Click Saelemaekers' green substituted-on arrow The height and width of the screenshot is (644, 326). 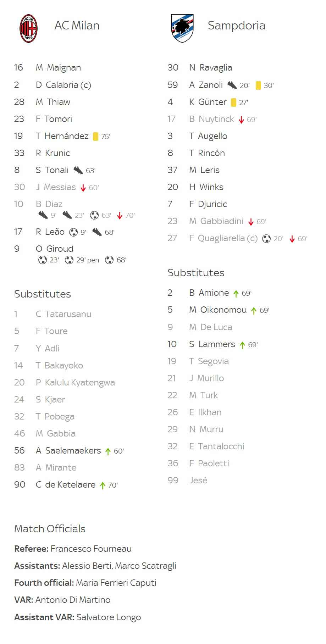pos(108,451)
